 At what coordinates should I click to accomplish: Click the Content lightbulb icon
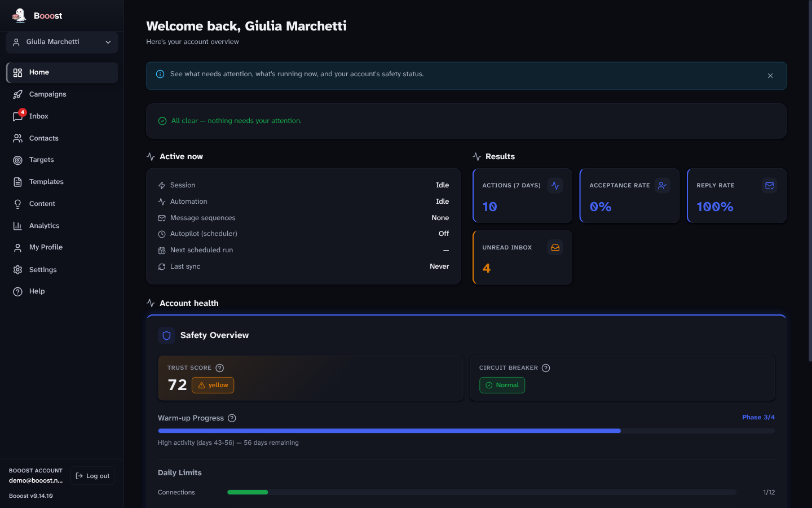18,204
